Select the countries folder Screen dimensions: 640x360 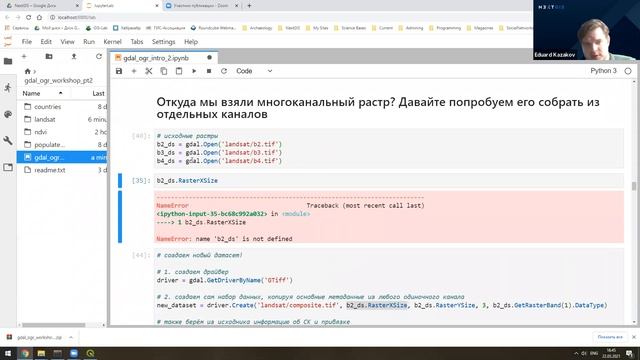click(x=62, y=107)
